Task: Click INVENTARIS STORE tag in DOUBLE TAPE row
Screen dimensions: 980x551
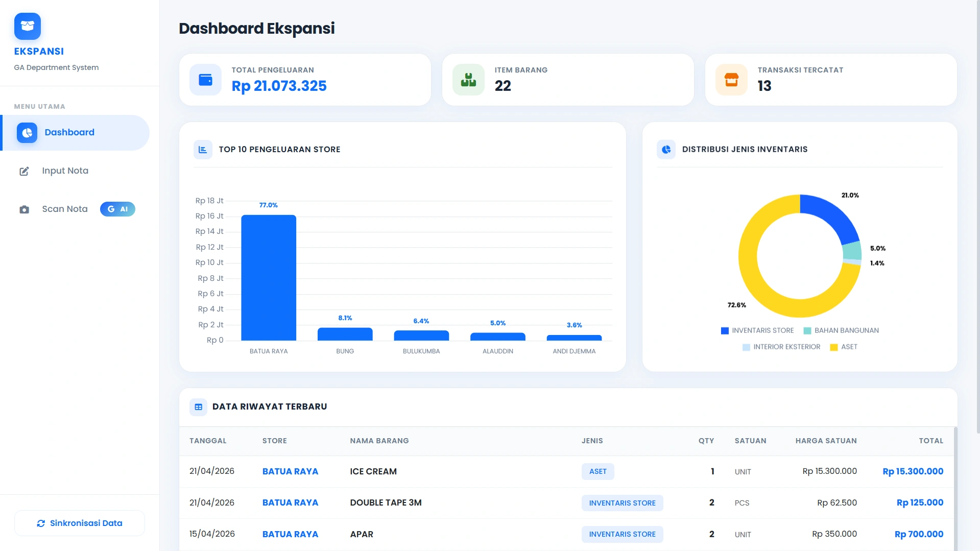Action: pyautogui.click(x=622, y=503)
